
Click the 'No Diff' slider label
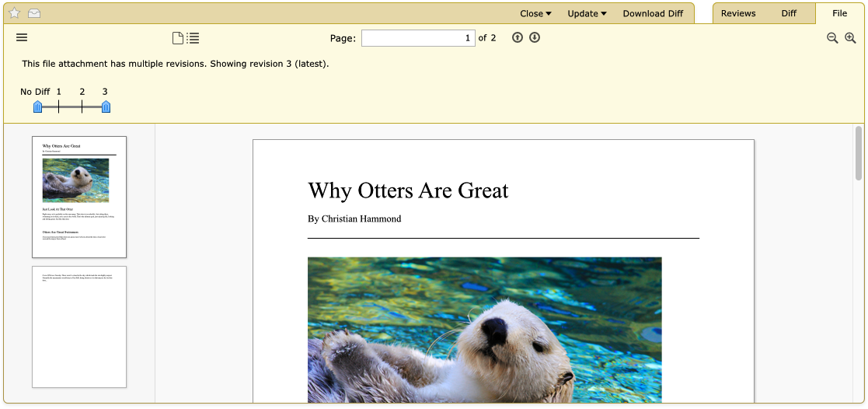[x=35, y=92]
